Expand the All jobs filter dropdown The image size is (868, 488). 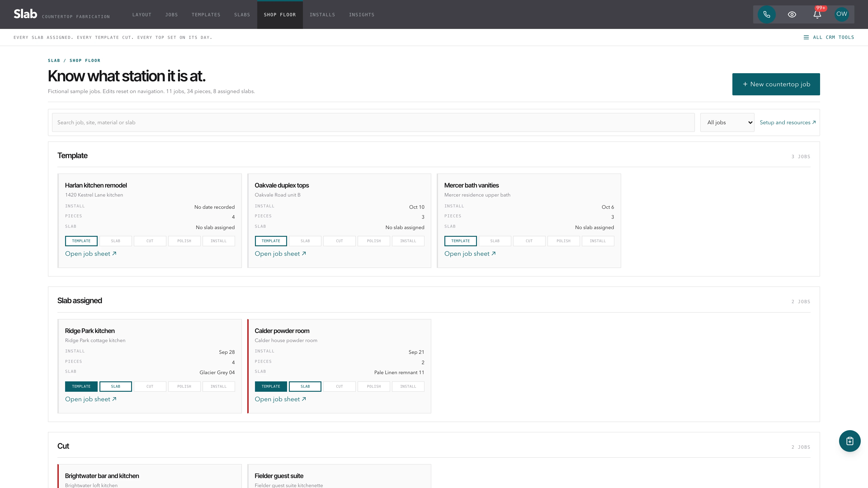pyautogui.click(x=727, y=123)
